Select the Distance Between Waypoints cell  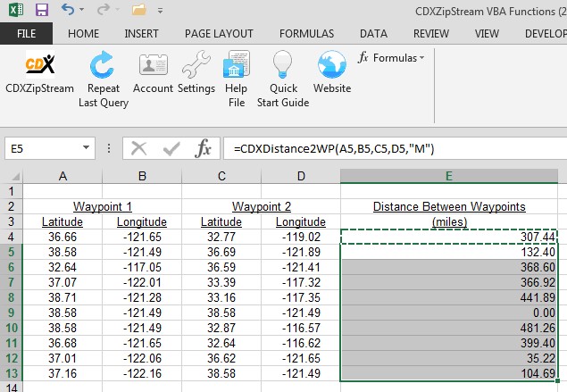point(449,206)
